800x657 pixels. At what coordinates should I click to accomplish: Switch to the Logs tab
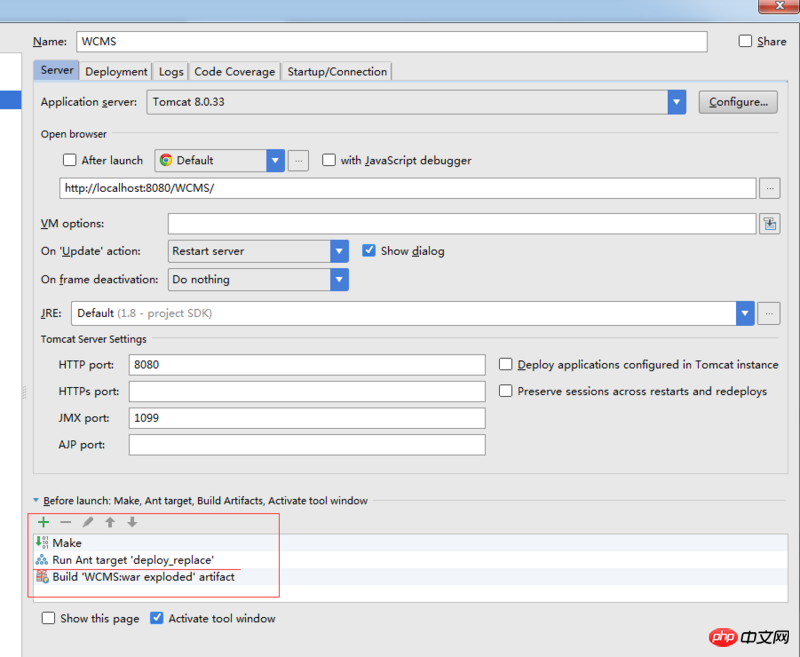tap(171, 71)
